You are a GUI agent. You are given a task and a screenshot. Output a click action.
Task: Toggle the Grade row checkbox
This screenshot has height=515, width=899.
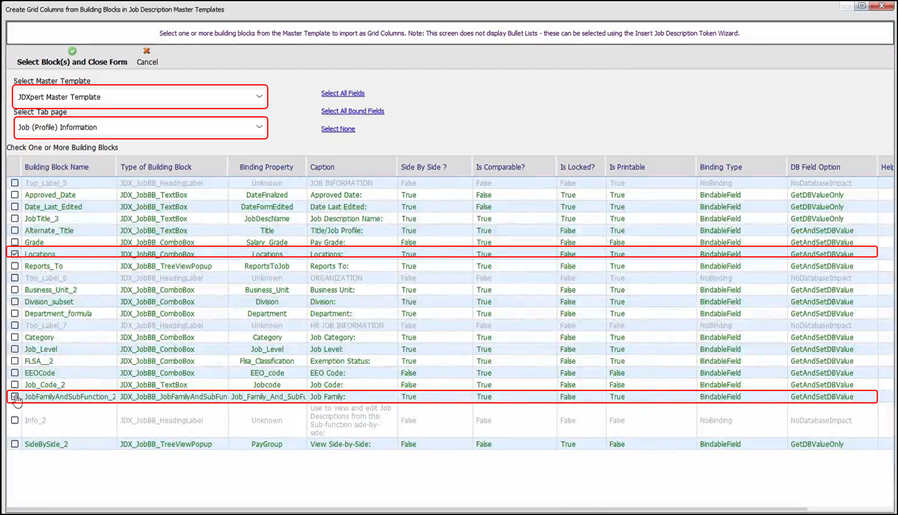pyautogui.click(x=15, y=242)
